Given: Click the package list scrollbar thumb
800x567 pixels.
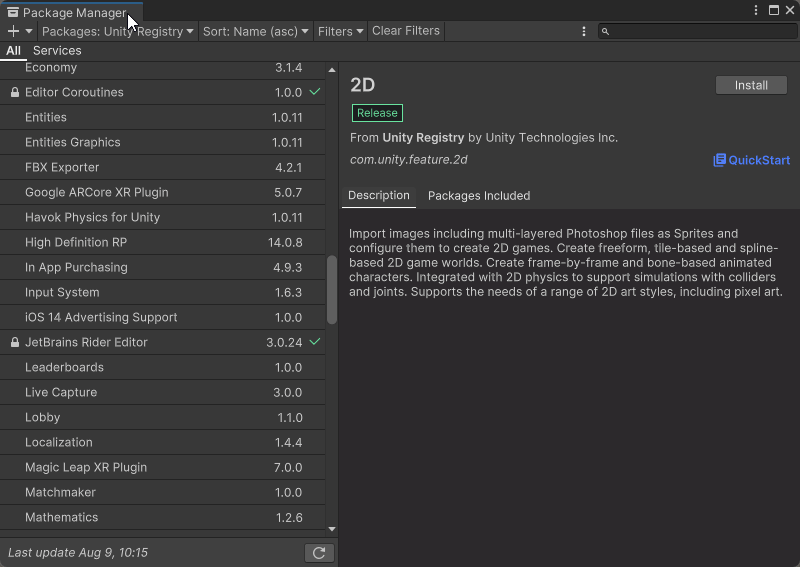Looking at the screenshot, I should tap(332, 289).
